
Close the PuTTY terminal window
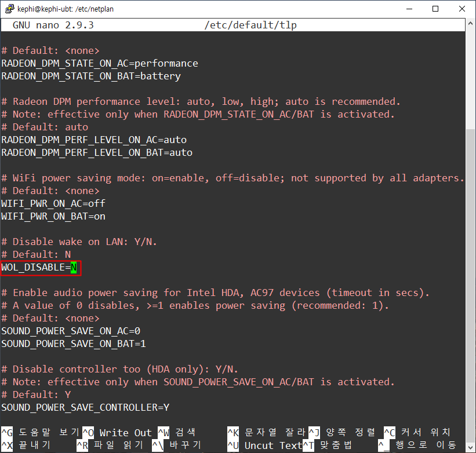click(462, 9)
